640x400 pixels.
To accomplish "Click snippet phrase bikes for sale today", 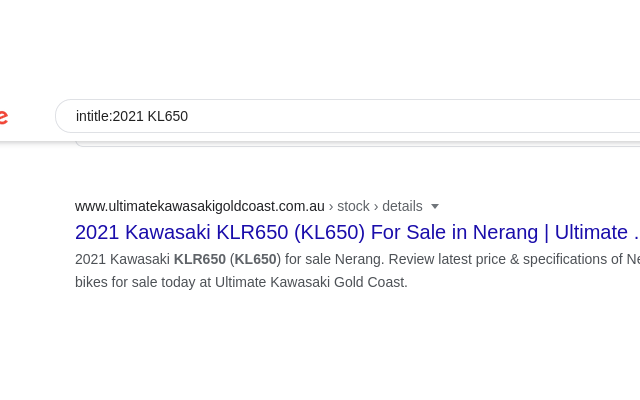I will (135, 282).
